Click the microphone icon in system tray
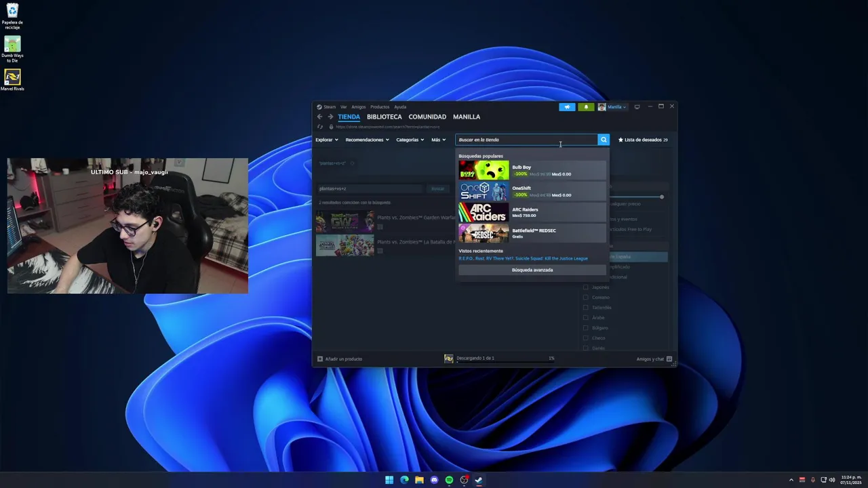The image size is (868, 488). (x=813, y=480)
